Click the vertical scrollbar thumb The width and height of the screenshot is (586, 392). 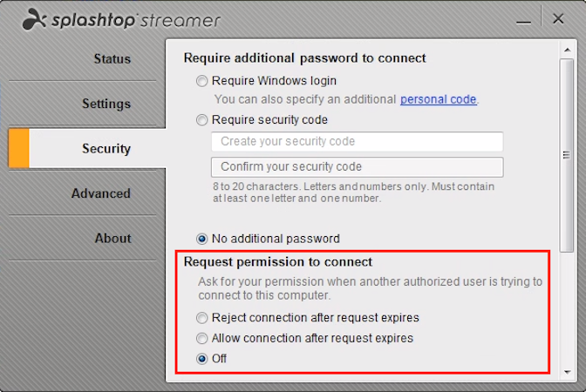pos(567,155)
